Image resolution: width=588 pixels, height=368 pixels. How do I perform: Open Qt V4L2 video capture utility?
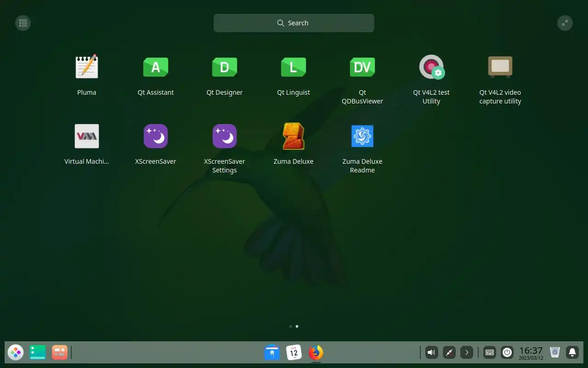(x=500, y=67)
